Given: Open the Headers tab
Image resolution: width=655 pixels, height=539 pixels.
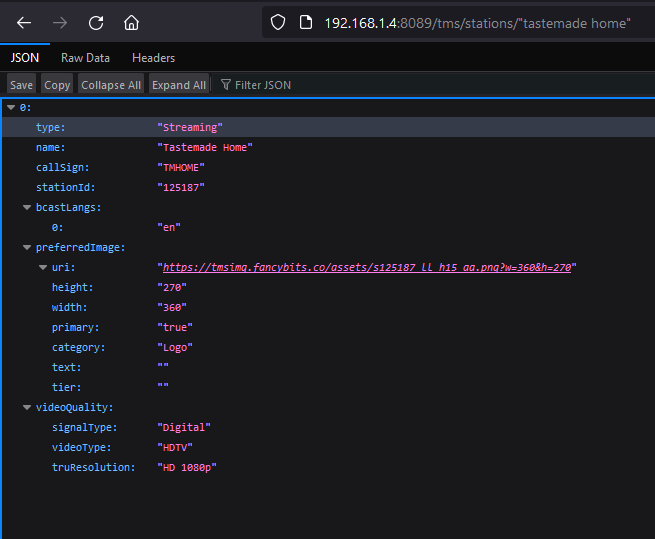Looking at the screenshot, I should pos(153,58).
